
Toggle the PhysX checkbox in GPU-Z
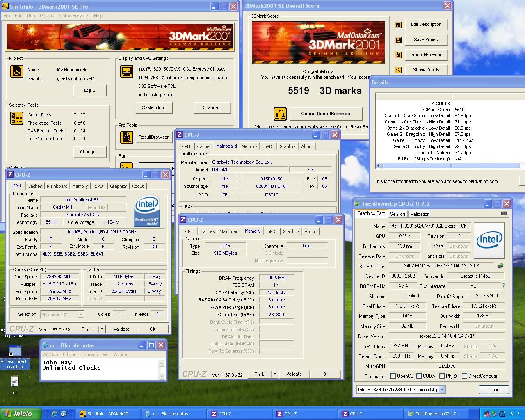pyautogui.click(x=442, y=376)
